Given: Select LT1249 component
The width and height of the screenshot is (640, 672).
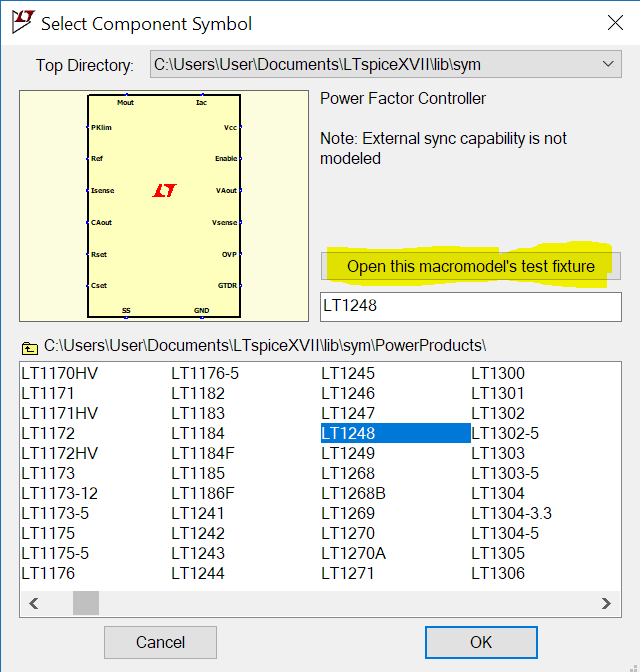Looking at the screenshot, I should coord(348,453).
